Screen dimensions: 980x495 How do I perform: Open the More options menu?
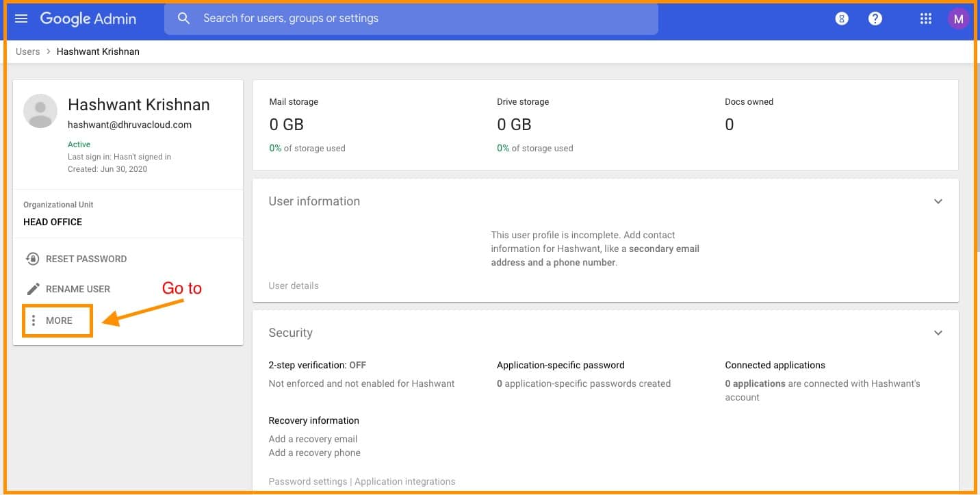[x=57, y=320]
